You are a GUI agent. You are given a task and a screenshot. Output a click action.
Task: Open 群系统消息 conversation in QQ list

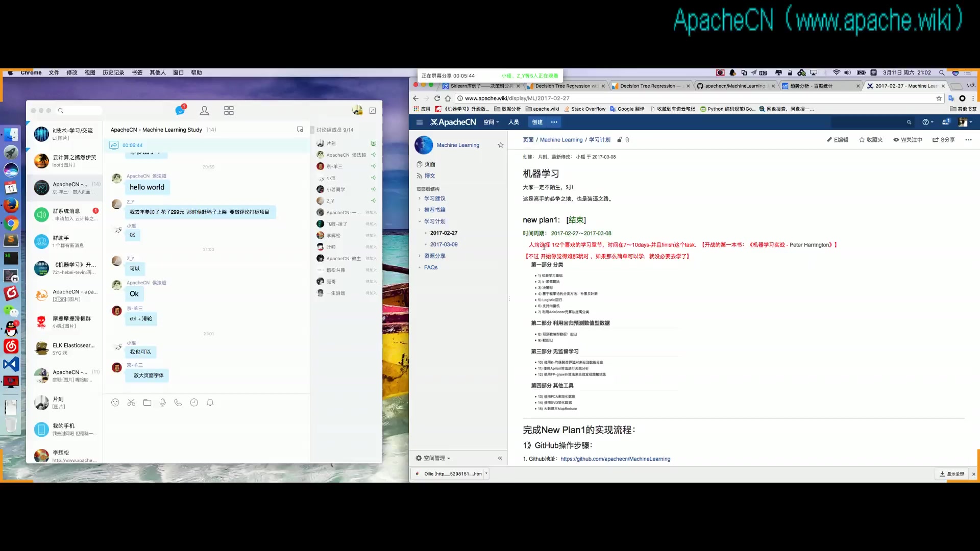coord(65,214)
